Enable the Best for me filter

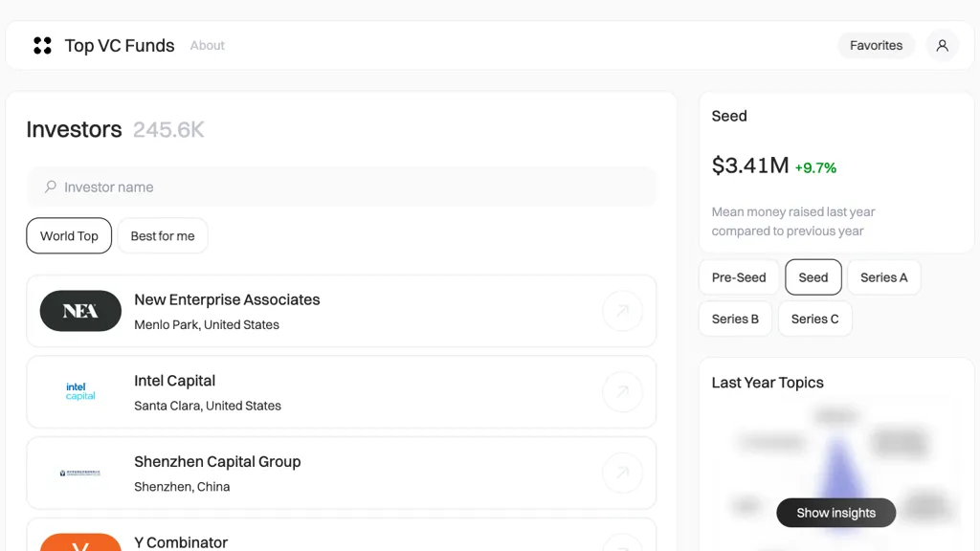click(163, 235)
